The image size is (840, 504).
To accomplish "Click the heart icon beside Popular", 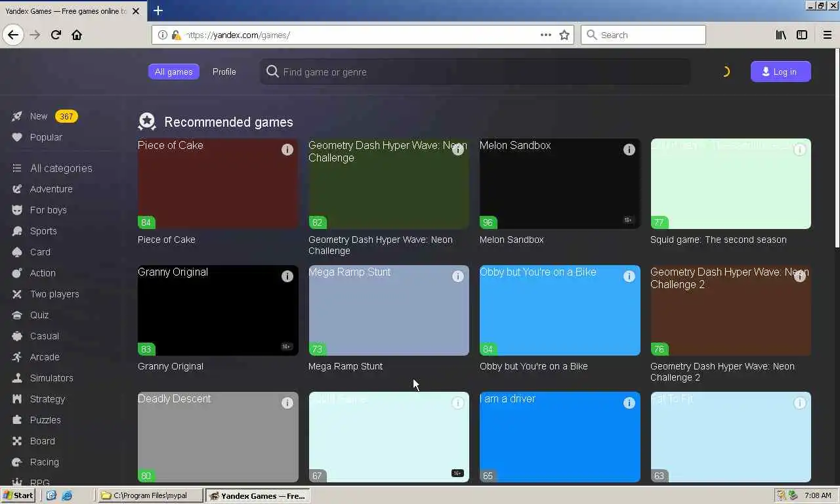I will (x=17, y=137).
